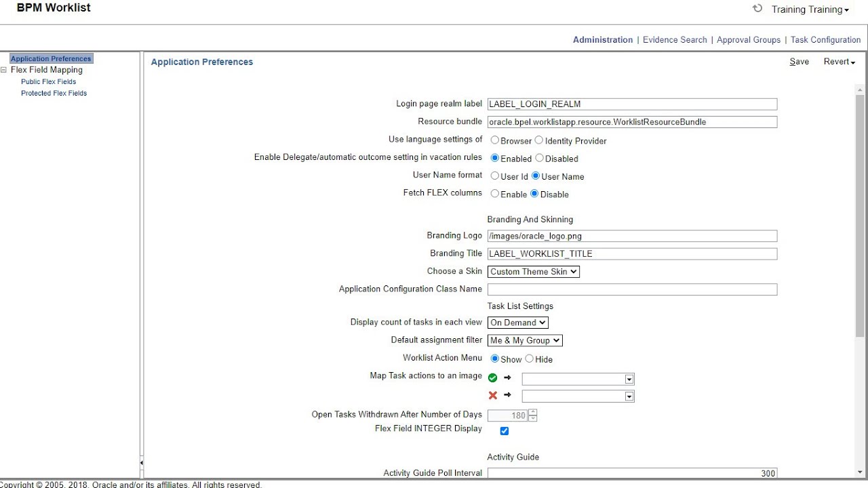
Task: Open the Default assignment filter dropdown
Action: pos(526,340)
